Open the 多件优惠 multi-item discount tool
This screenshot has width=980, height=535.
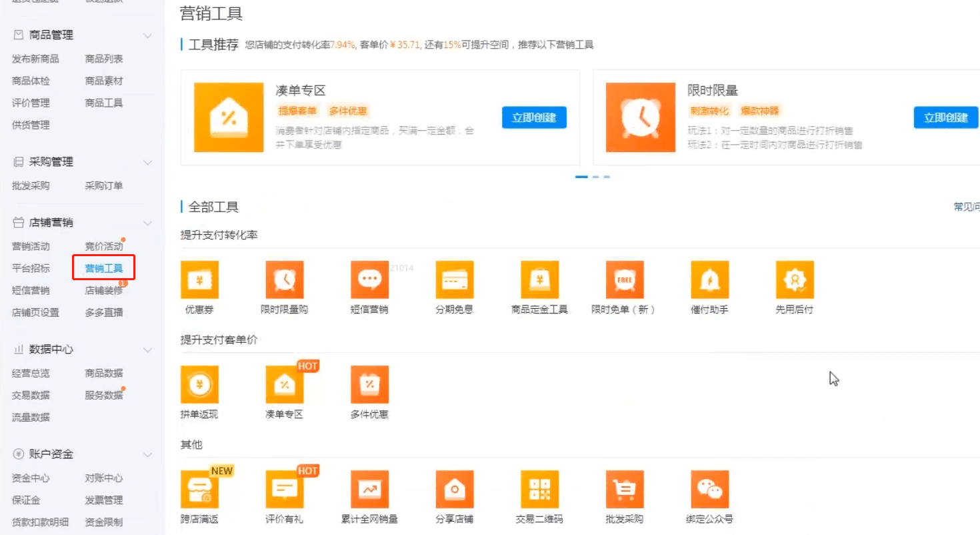point(369,385)
